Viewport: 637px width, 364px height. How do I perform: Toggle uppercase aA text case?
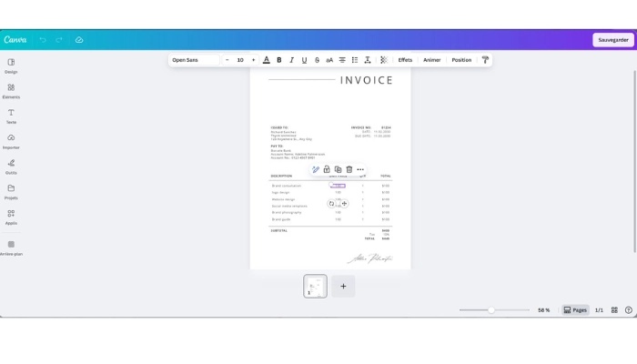329,60
